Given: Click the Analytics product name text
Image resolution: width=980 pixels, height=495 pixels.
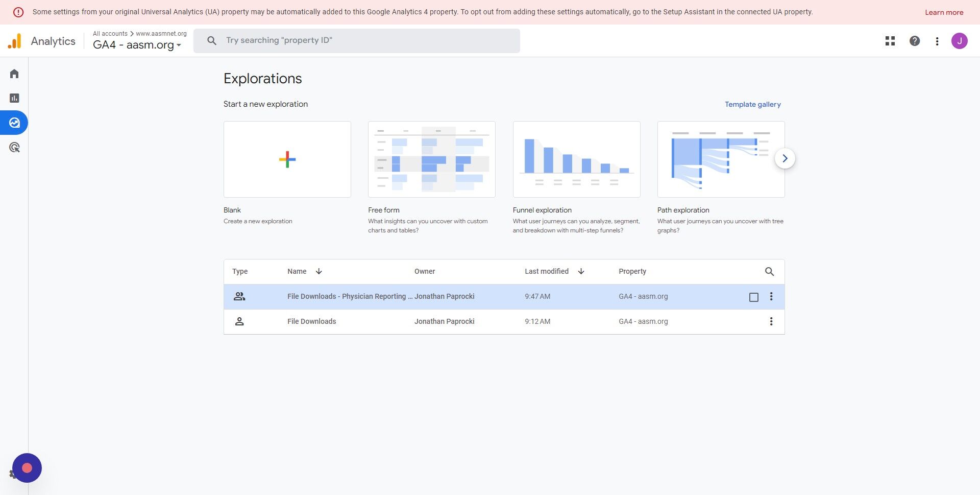Looking at the screenshot, I should coord(53,41).
